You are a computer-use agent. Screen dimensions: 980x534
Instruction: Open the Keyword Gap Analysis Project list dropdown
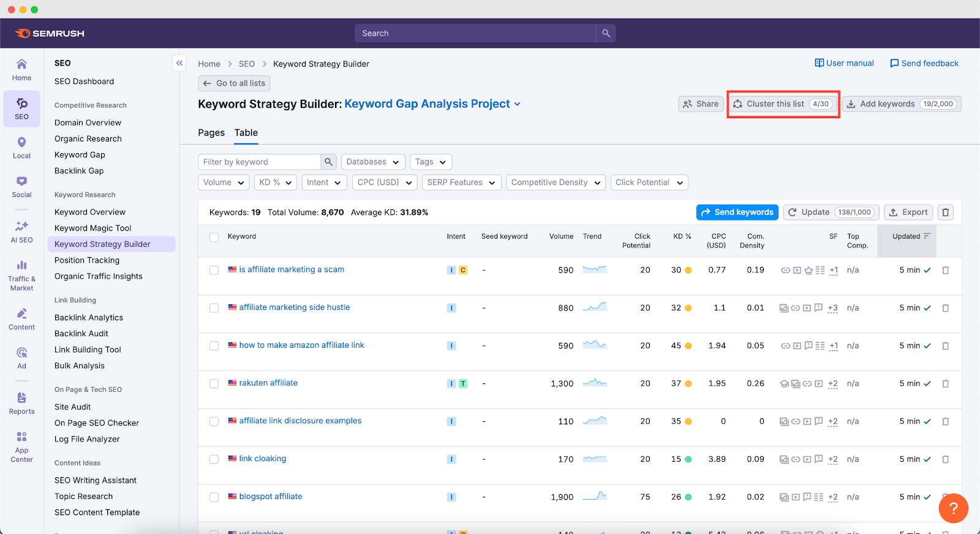click(432, 104)
